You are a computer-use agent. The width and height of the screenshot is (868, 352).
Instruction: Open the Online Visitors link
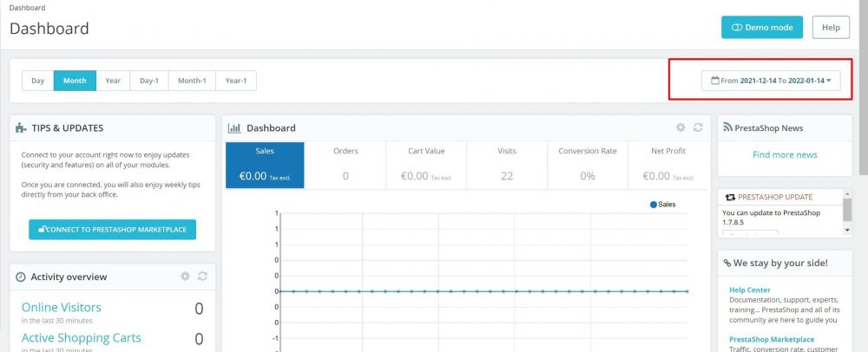coord(62,307)
